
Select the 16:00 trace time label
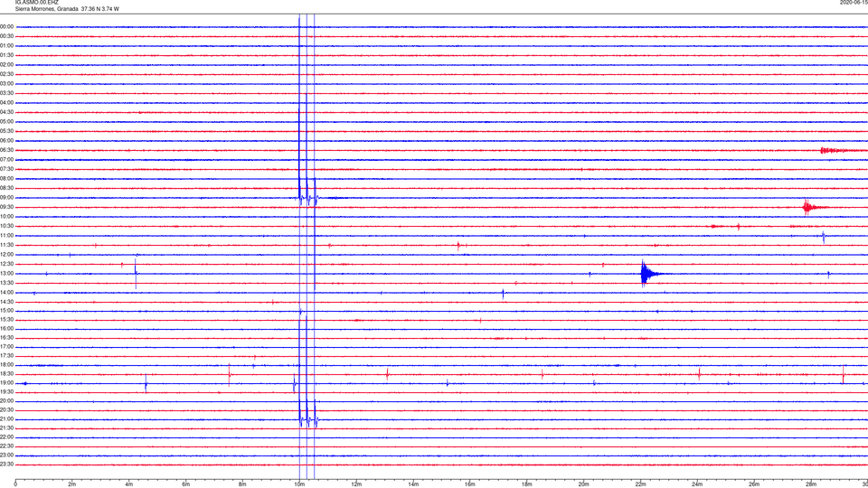6,328
